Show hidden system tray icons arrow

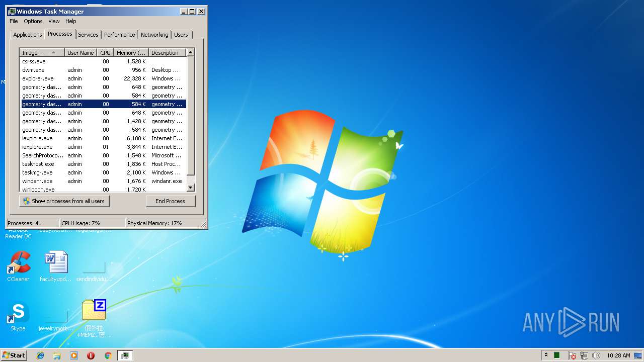click(x=546, y=355)
